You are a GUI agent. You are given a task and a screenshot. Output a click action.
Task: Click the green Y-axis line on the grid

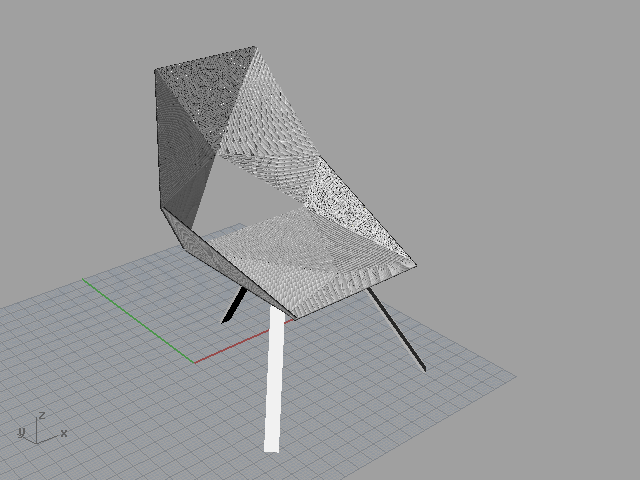pos(140,321)
